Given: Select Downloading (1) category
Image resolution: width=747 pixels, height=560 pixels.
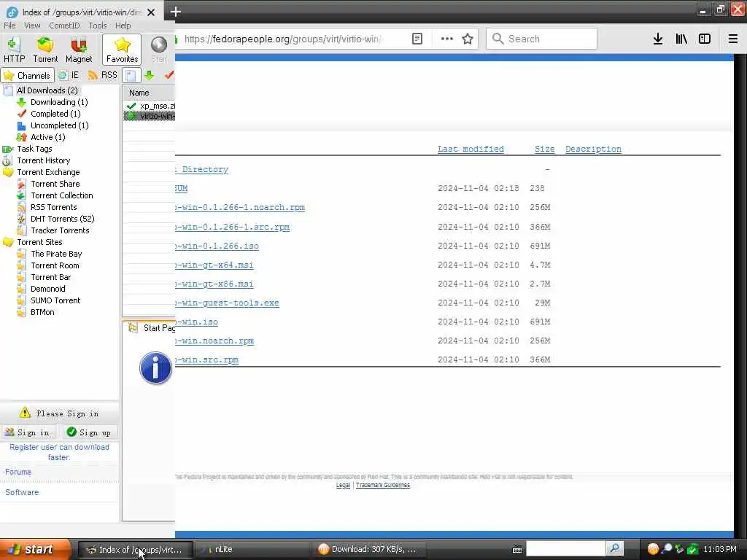Looking at the screenshot, I should [x=59, y=102].
